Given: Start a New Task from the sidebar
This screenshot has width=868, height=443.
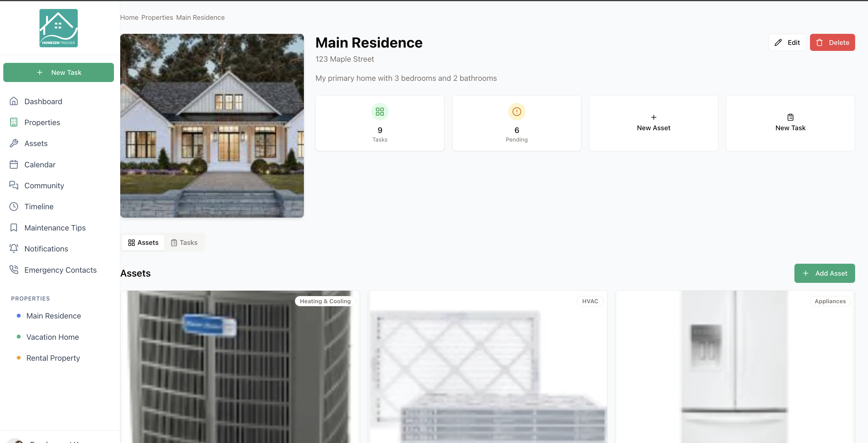Looking at the screenshot, I should point(58,72).
